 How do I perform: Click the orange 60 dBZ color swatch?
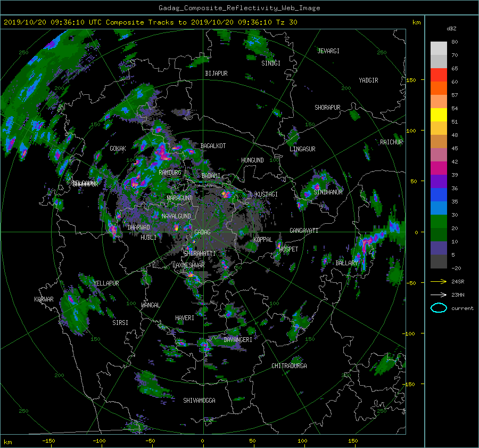[439, 88]
